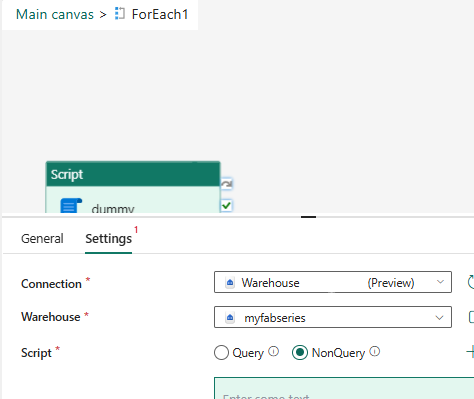Click the green success checkmark connector
The image size is (474, 399).
[227, 205]
